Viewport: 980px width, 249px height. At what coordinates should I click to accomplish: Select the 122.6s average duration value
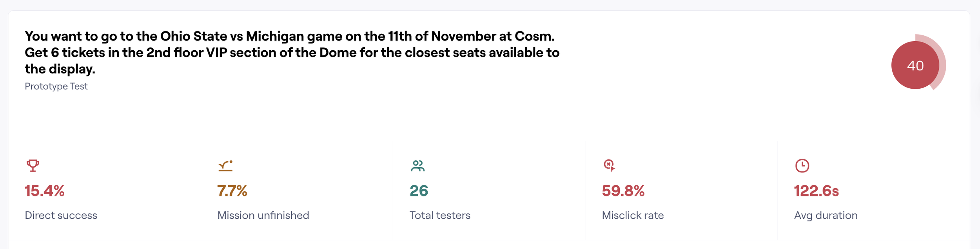point(816,191)
